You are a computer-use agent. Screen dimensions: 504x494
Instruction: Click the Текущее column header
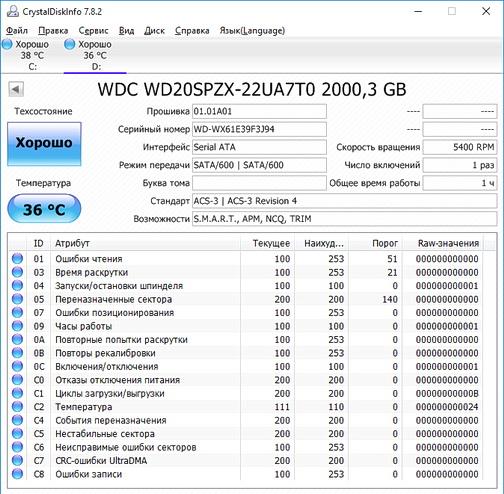click(267, 243)
